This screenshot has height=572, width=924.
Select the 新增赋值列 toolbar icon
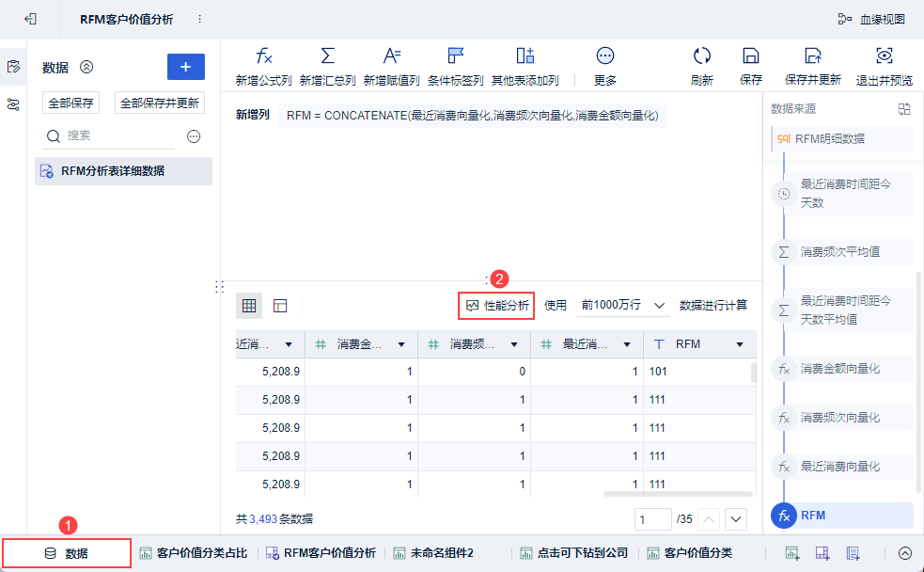pos(391,56)
